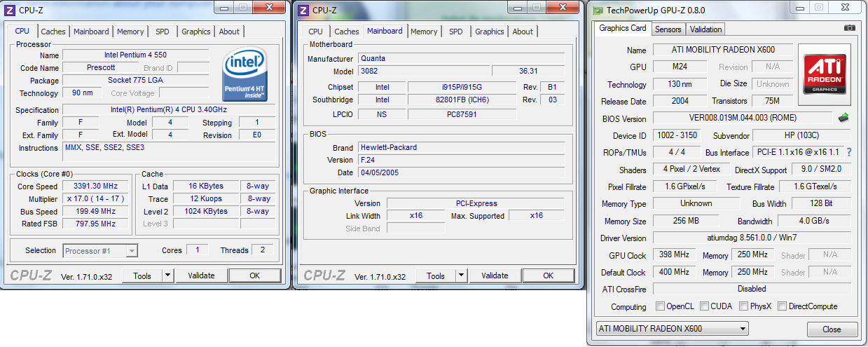The width and height of the screenshot is (868, 347).
Task: Click the GPU-Z title bar icon
Action: 598,11
